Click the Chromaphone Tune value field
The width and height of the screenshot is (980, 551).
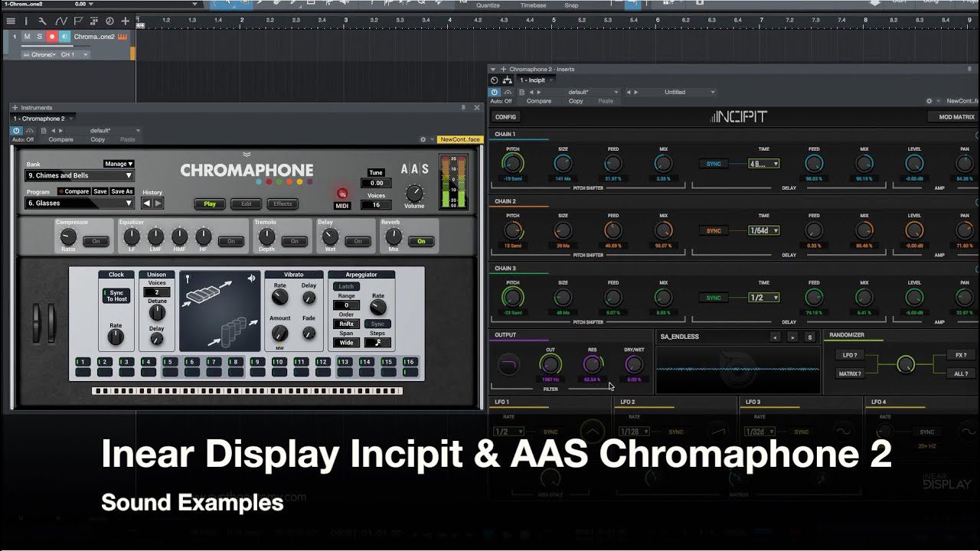pyautogui.click(x=376, y=184)
